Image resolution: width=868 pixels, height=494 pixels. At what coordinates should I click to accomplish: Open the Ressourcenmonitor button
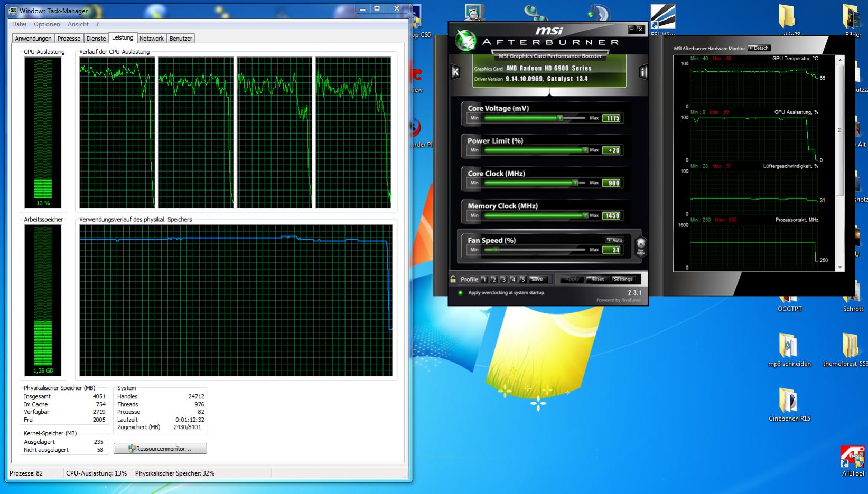(x=160, y=449)
